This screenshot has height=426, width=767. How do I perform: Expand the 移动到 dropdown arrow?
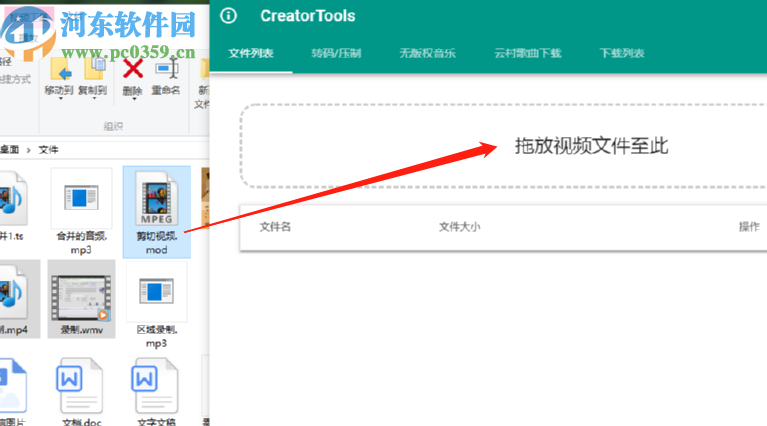click(60, 99)
